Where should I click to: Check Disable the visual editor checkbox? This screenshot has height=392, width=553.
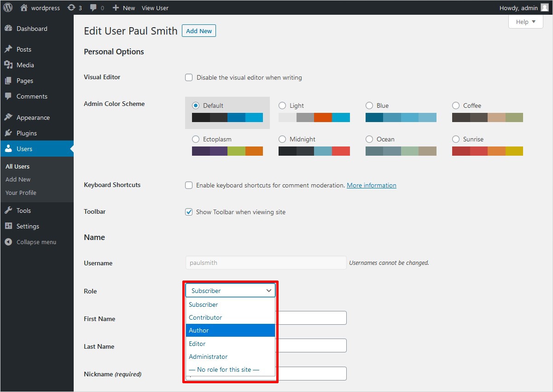click(189, 77)
